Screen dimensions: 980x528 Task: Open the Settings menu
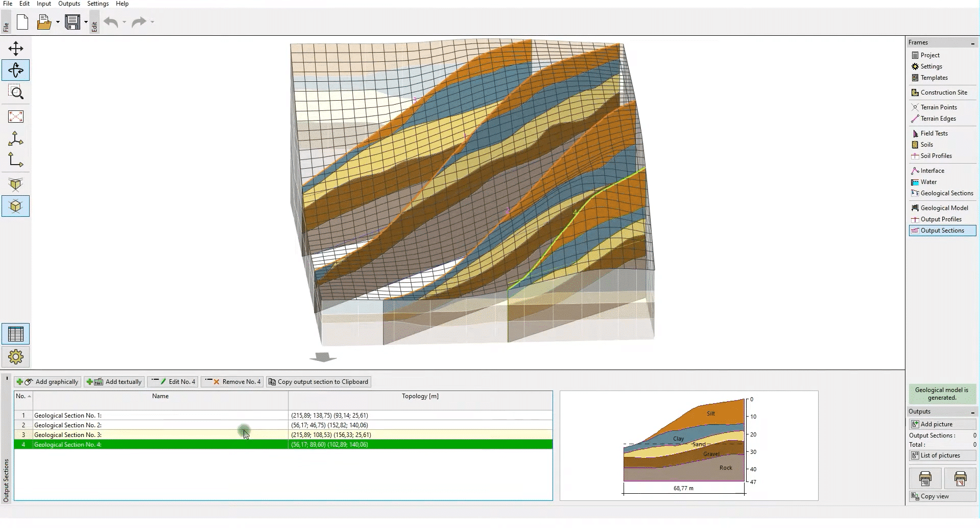click(98, 4)
